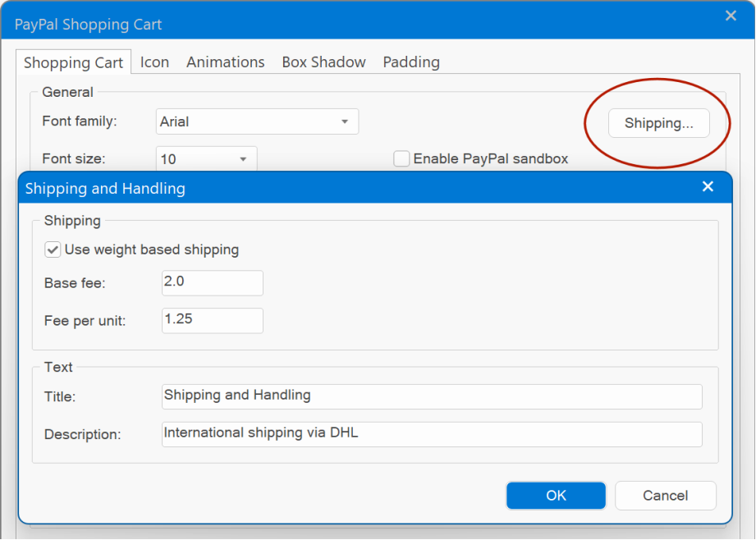Image resolution: width=756 pixels, height=540 pixels.
Task: Click the Title text field
Action: (x=432, y=396)
